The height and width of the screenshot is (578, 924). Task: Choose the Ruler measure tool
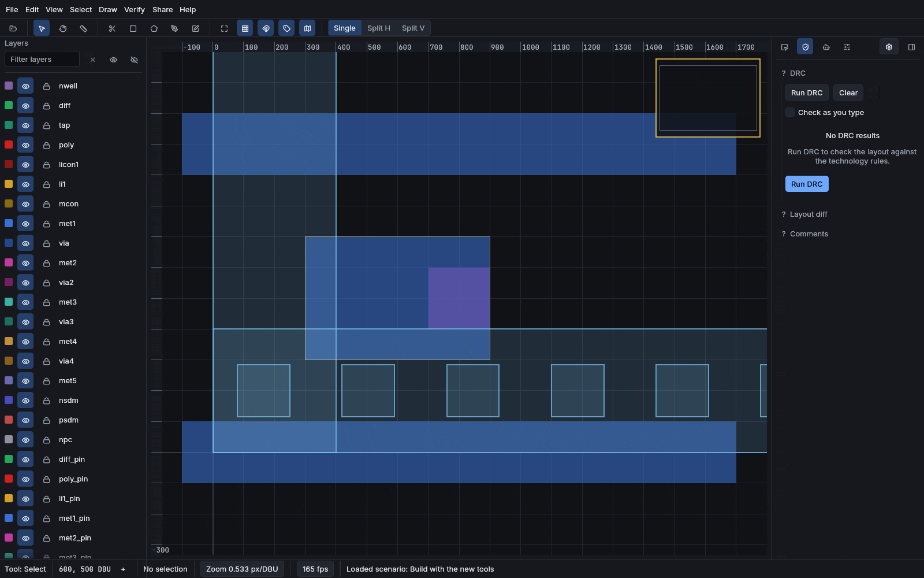pos(83,28)
